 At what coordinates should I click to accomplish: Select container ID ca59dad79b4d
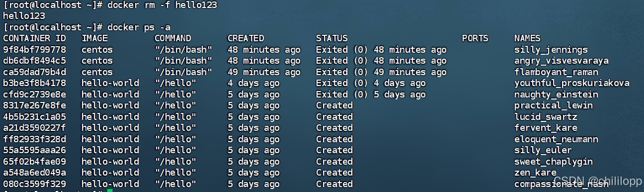click(34, 72)
